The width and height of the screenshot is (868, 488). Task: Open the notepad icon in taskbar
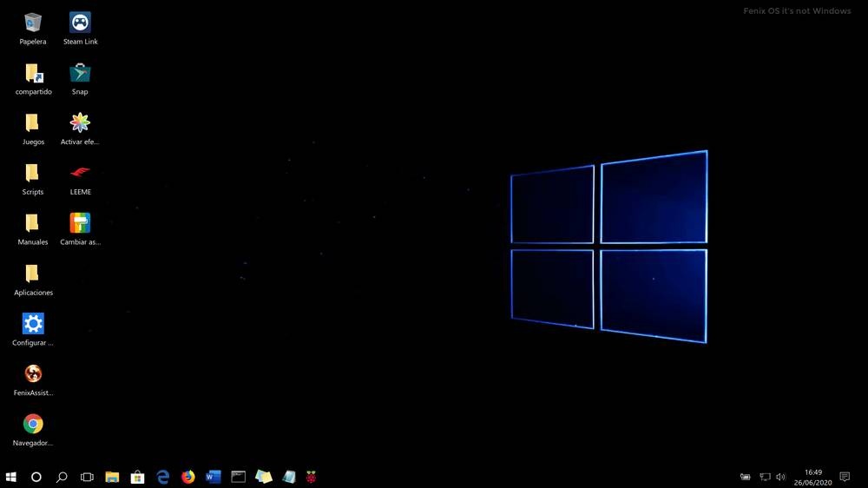click(288, 477)
